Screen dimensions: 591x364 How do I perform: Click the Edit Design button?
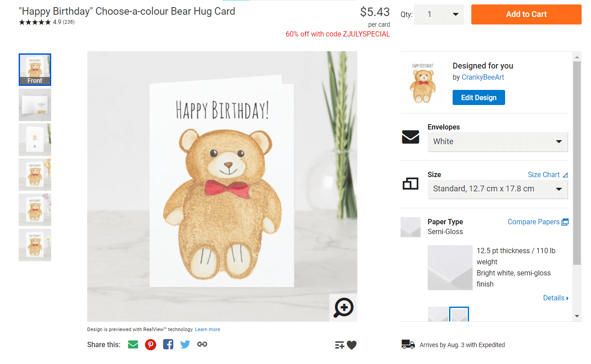478,98
